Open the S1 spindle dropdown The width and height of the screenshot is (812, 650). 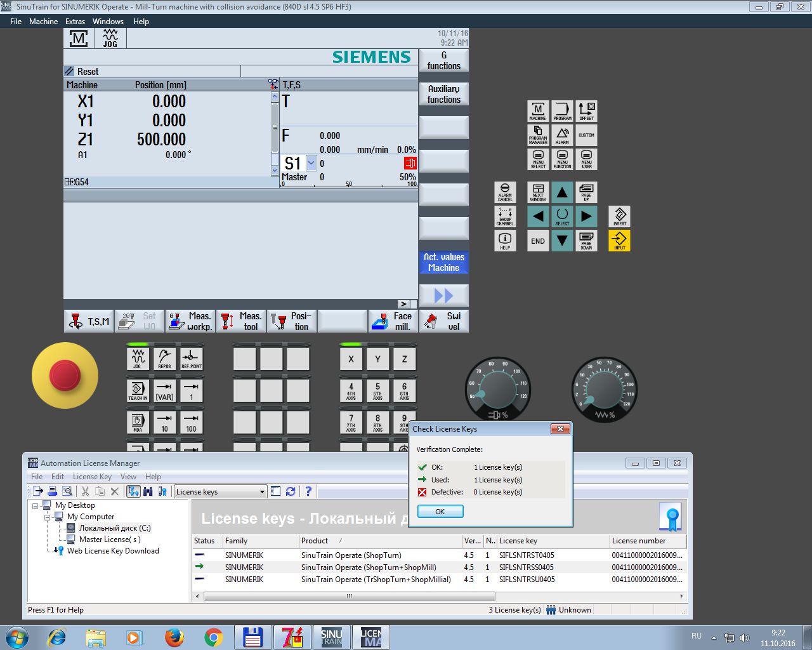tap(311, 163)
